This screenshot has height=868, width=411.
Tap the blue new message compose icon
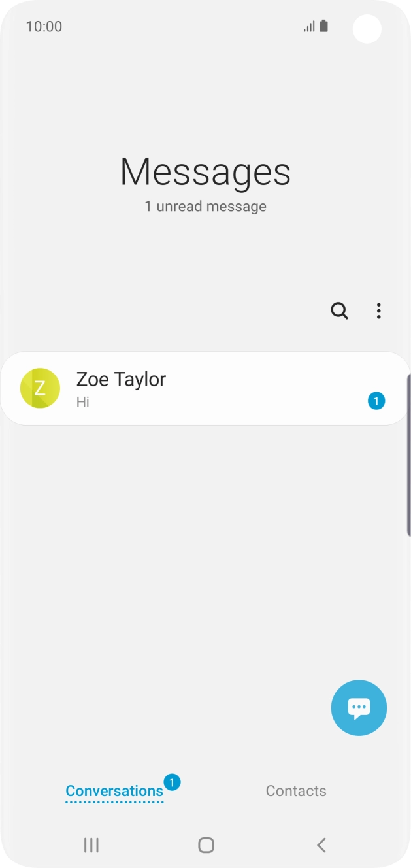pos(359,708)
